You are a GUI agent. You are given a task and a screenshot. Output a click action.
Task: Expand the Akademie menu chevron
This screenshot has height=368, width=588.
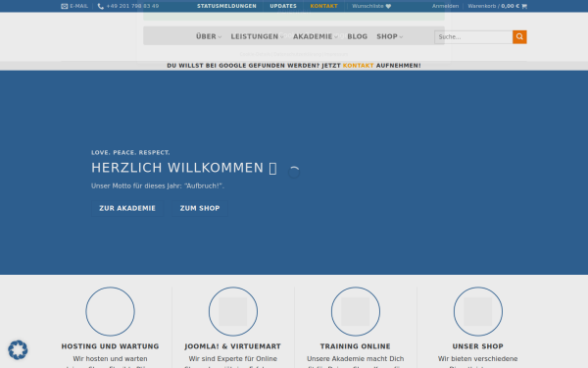point(336,37)
